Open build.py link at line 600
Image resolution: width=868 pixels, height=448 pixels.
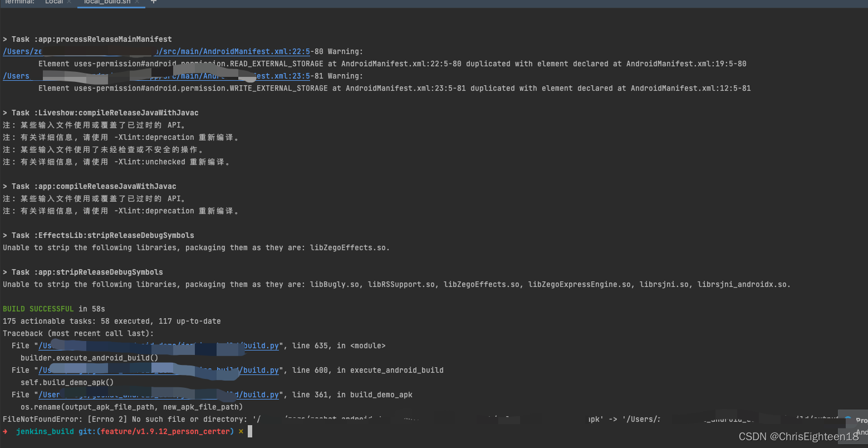click(159, 370)
